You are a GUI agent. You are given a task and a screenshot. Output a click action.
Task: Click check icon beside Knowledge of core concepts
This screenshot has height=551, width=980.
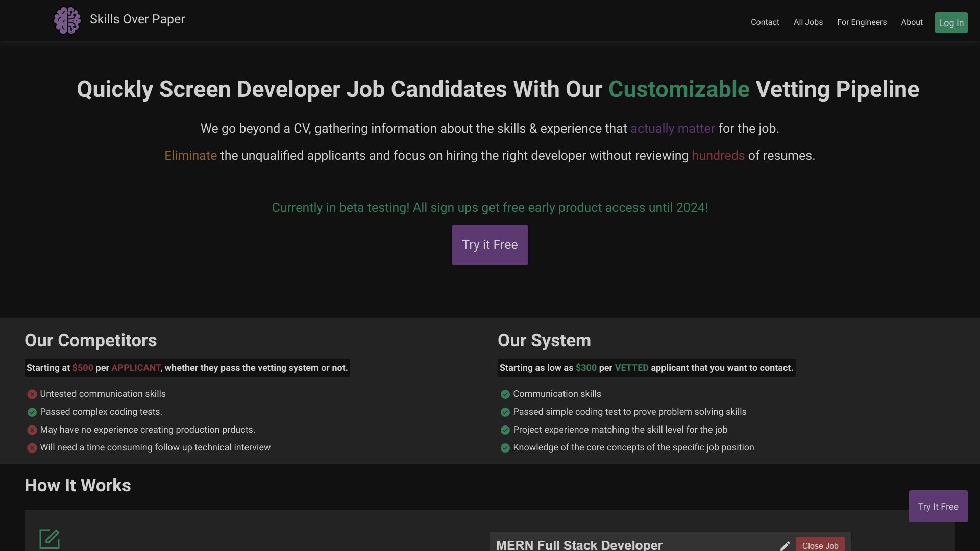coord(505,448)
